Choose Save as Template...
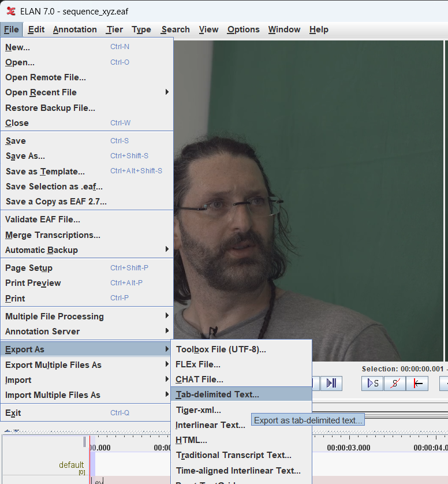 pyautogui.click(x=87, y=172)
